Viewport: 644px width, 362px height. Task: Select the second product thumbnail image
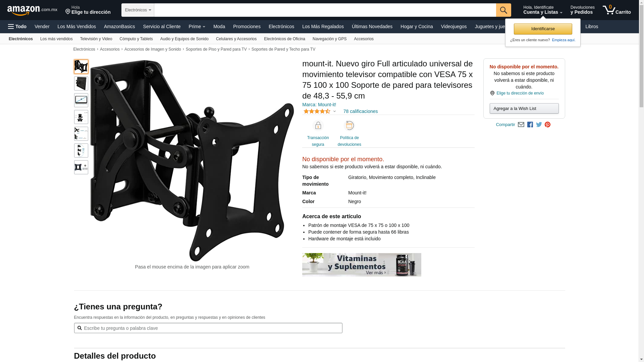point(81,83)
